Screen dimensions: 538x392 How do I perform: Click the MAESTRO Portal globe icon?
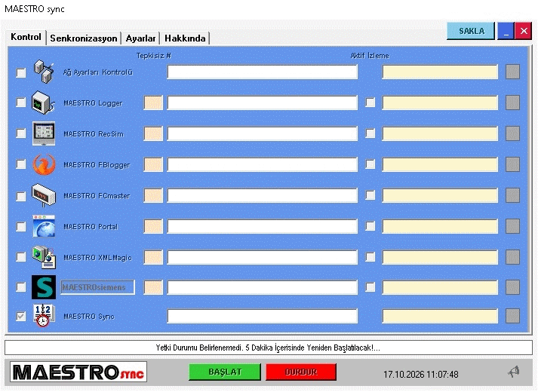[x=44, y=226]
